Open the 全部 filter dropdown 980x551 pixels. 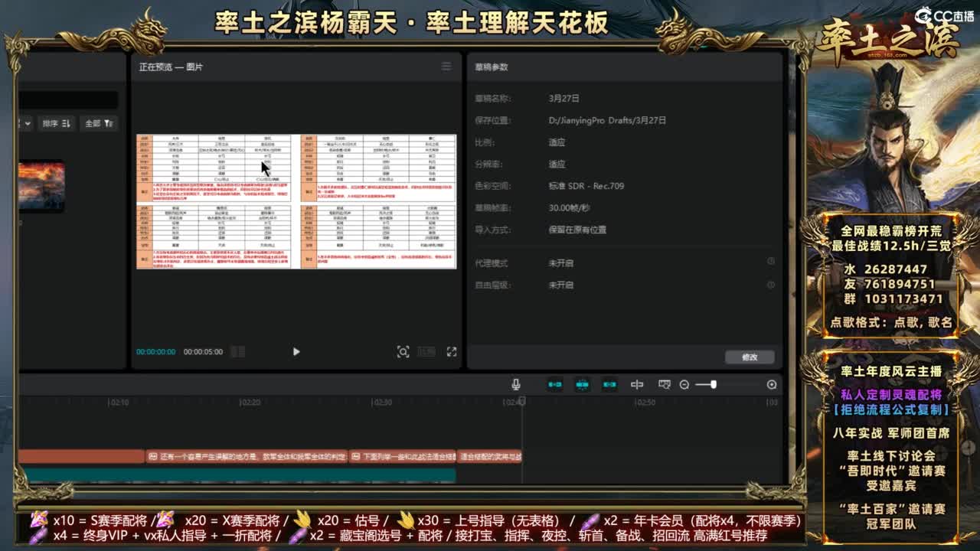(100, 123)
